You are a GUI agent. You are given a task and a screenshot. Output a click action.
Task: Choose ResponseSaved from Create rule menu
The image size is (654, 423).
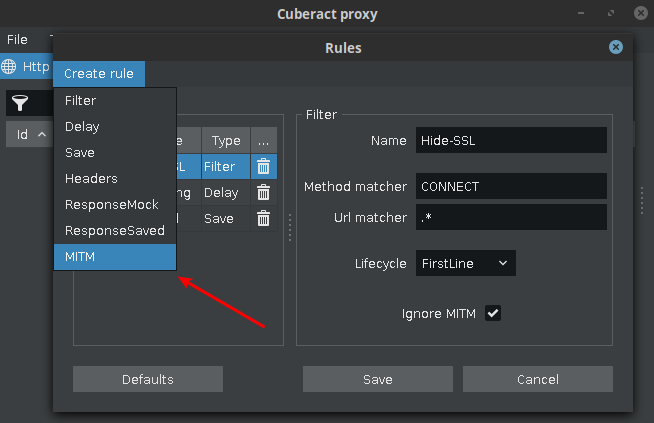115,231
